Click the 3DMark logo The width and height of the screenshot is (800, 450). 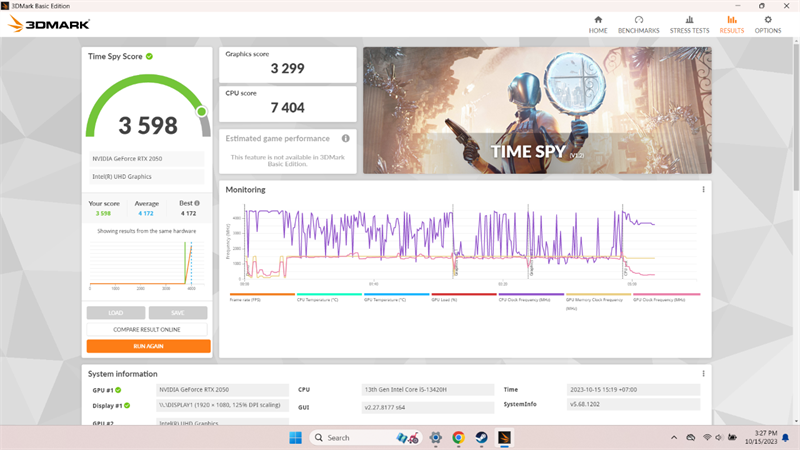coord(49,24)
